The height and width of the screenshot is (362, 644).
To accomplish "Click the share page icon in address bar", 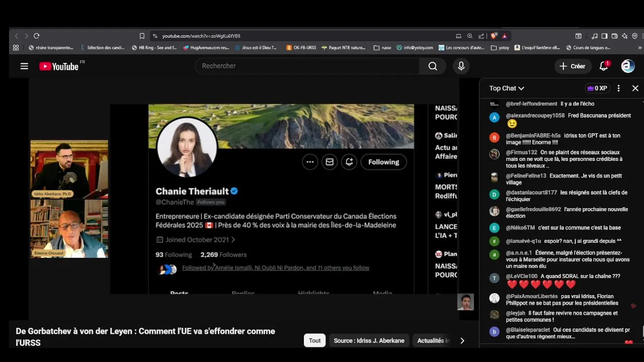I will point(481,36).
